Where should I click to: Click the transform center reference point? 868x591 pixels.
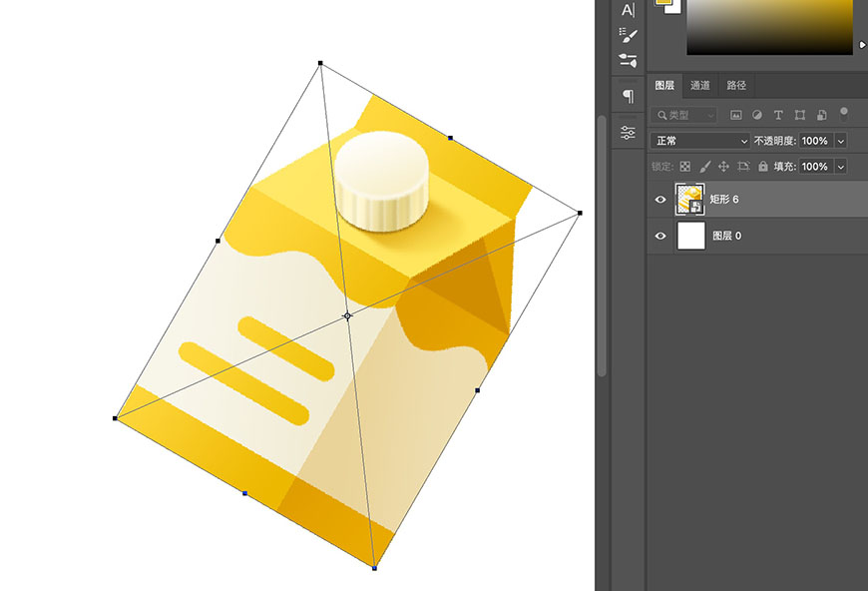click(x=347, y=315)
